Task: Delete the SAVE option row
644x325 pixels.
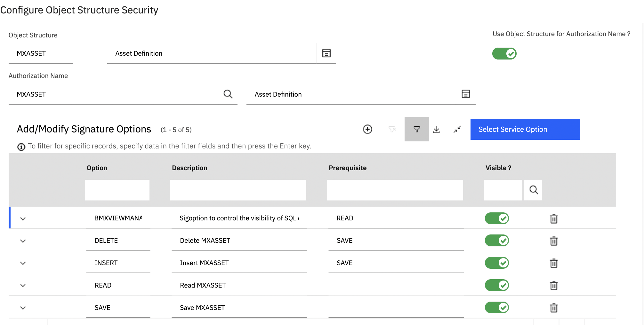Action: pyautogui.click(x=554, y=308)
